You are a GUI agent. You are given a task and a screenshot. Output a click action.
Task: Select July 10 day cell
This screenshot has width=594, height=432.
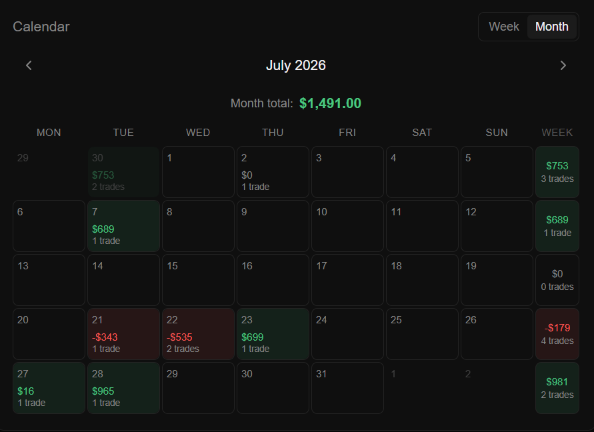(x=347, y=226)
